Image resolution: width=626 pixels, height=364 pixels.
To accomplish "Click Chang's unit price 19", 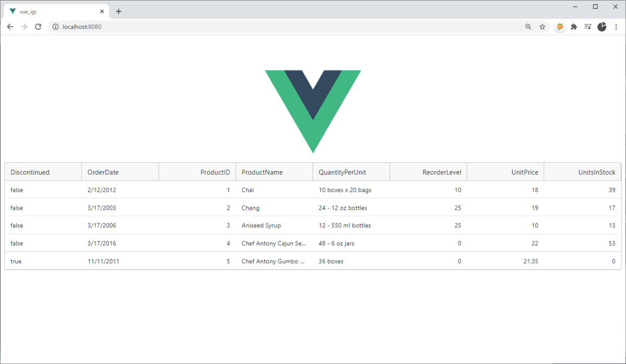I will point(505,208).
